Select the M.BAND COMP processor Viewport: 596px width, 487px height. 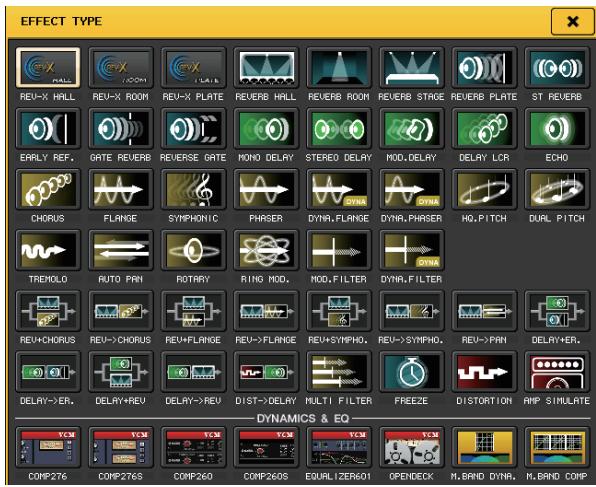tap(557, 447)
